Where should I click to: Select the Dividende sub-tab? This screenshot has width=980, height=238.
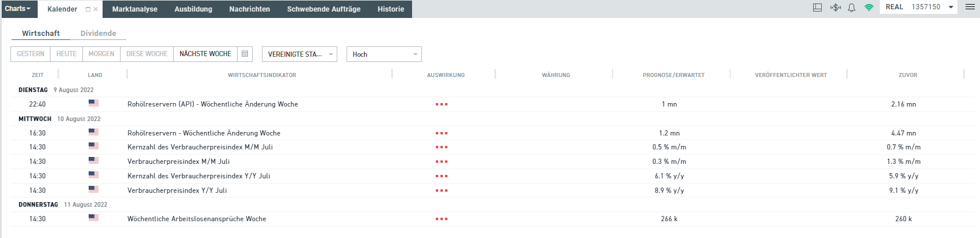(x=98, y=33)
